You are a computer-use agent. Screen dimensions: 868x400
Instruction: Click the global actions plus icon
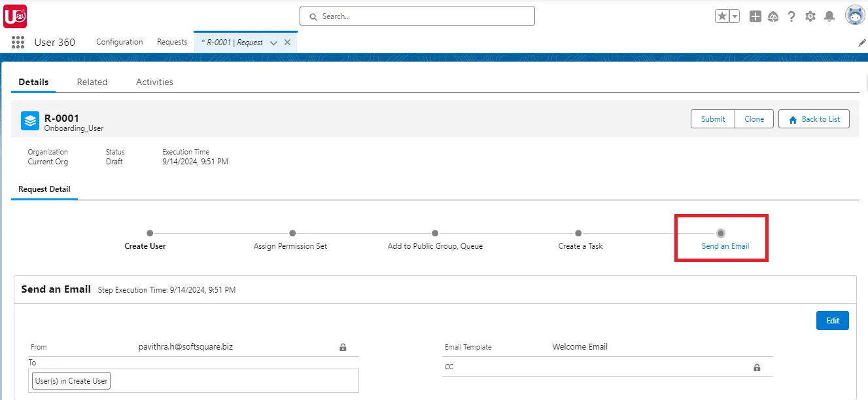pyautogui.click(x=755, y=16)
